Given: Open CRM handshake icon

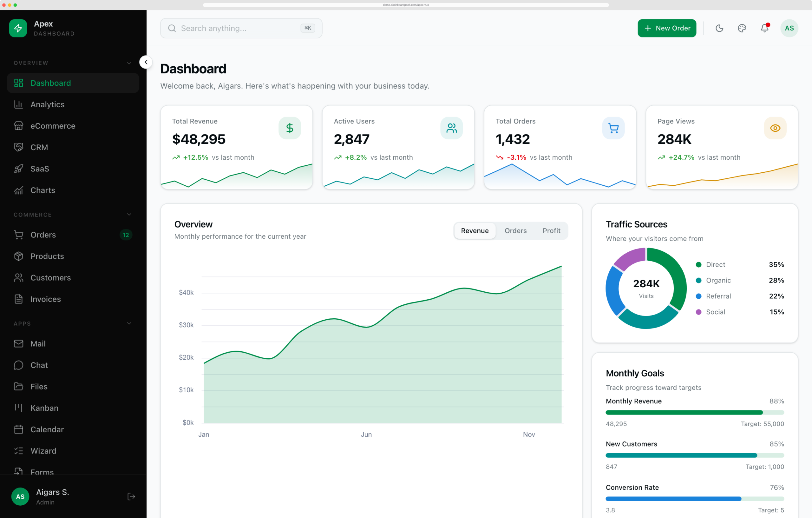Looking at the screenshot, I should coord(18,147).
